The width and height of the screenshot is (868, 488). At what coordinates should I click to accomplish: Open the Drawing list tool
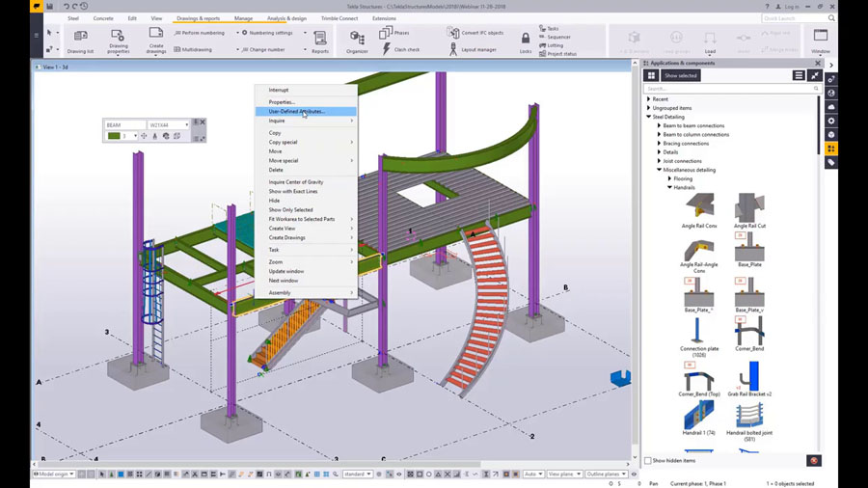click(x=80, y=41)
